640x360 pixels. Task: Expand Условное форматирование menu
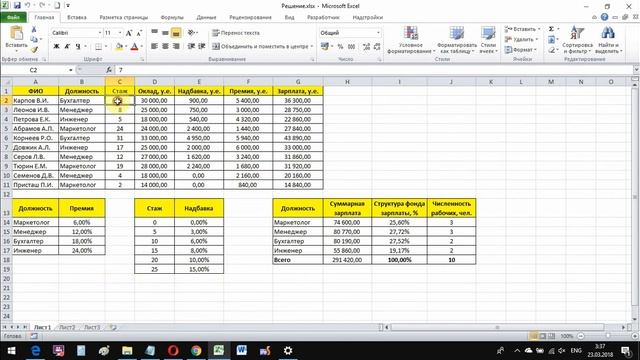tap(411, 40)
